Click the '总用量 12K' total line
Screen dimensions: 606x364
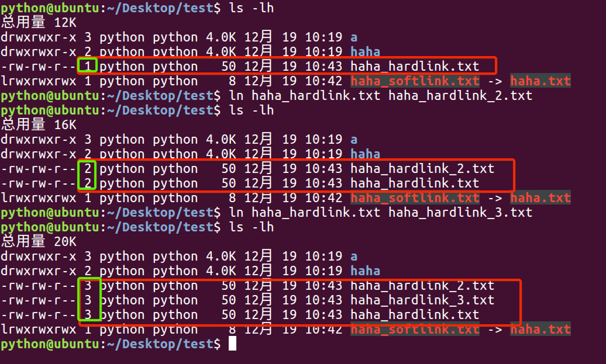(x=39, y=22)
